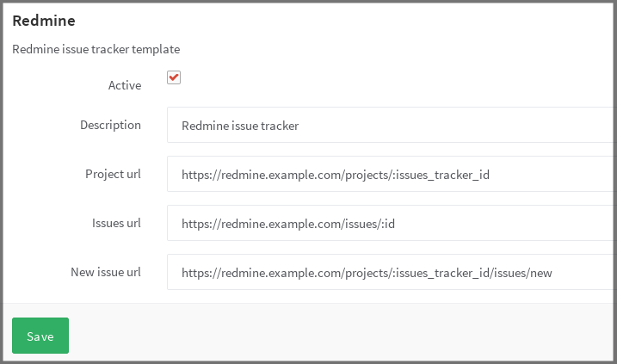The width and height of the screenshot is (617, 364).
Task: Click https at start of Issues url value
Action: click(194, 224)
